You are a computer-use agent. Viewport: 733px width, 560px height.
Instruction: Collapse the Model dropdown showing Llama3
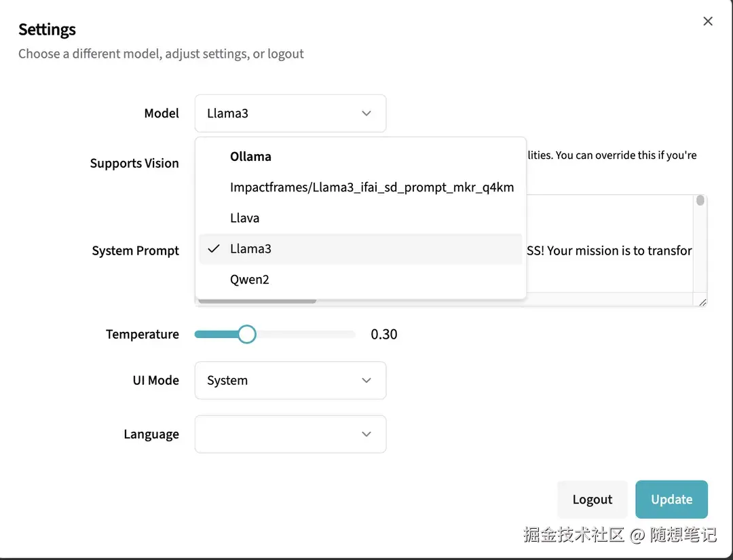point(290,113)
